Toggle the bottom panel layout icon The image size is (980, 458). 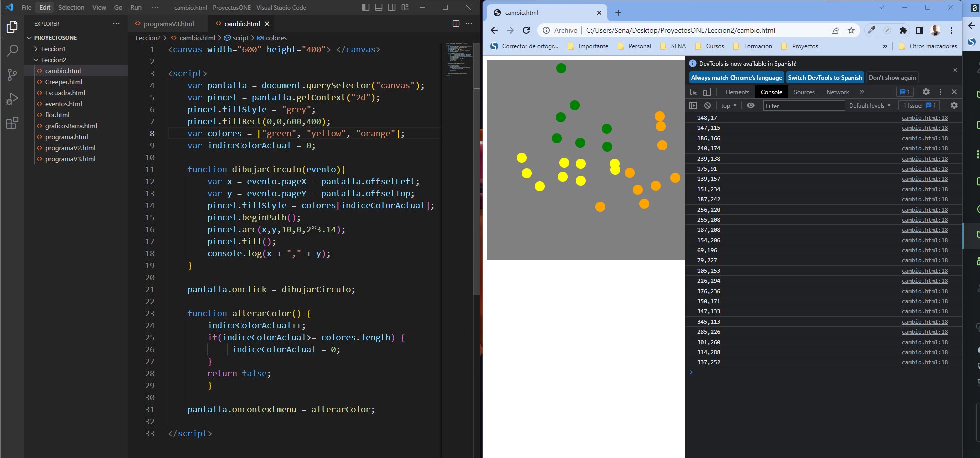pos(379,7)
